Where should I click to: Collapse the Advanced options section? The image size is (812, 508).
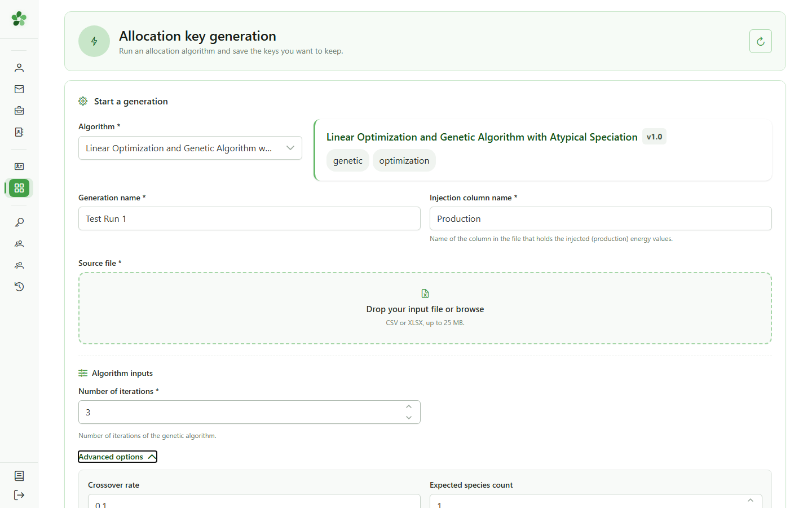[x=117, y=457]
